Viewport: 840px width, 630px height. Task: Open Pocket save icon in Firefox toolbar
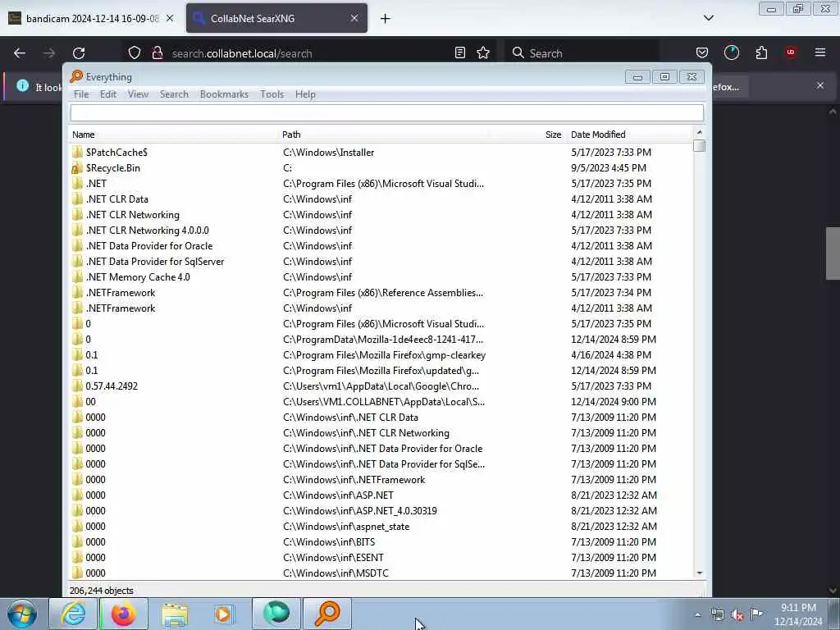coord(702,52)
